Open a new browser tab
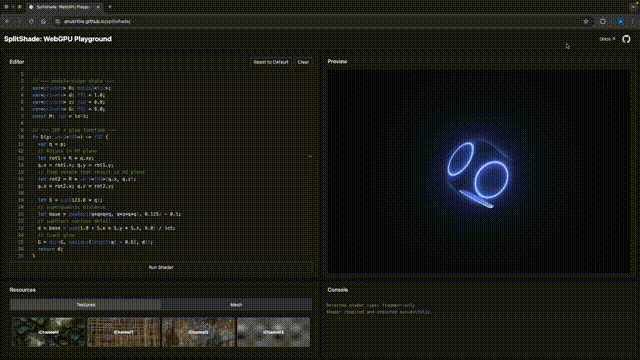This screenshot has height=360, width=640. (x=110, y=7)
